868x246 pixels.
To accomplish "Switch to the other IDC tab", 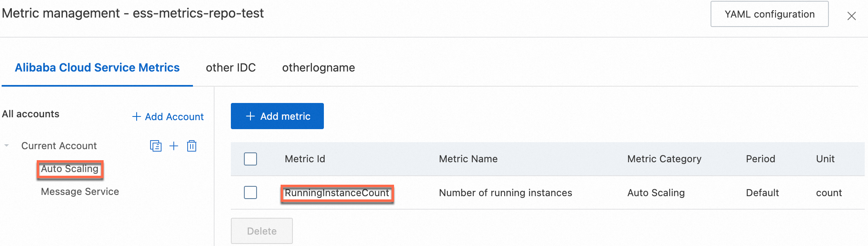I will tap(230, 67).
